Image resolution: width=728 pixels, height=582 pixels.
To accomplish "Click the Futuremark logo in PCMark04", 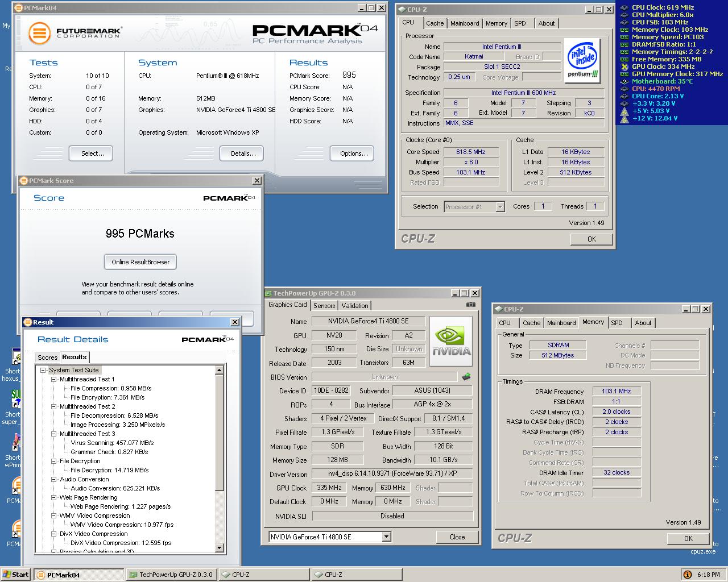I will pos(76,32).
